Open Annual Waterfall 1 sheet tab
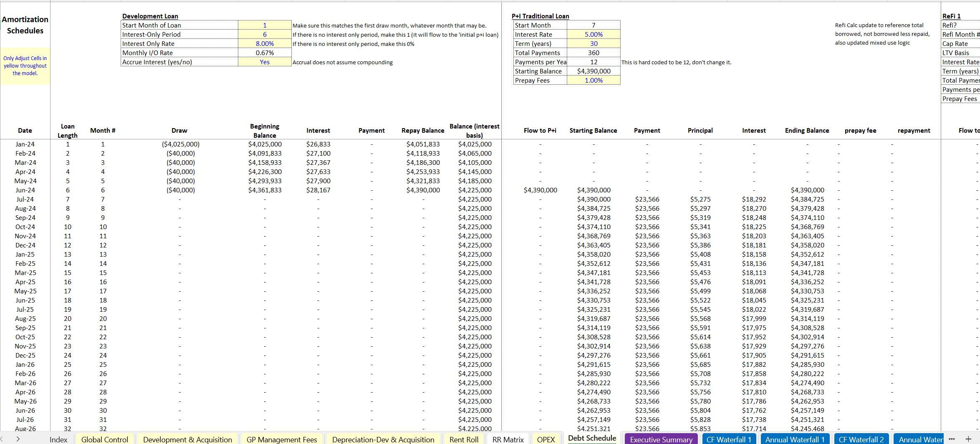This screenshot has height=444, width=980. point(795,439)
